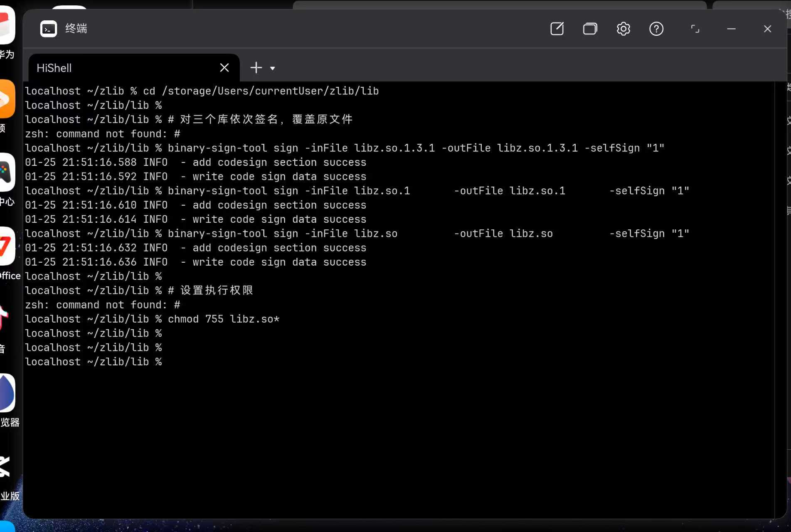
Task: Open the orange video app in dock
Action: click(7, 99)
